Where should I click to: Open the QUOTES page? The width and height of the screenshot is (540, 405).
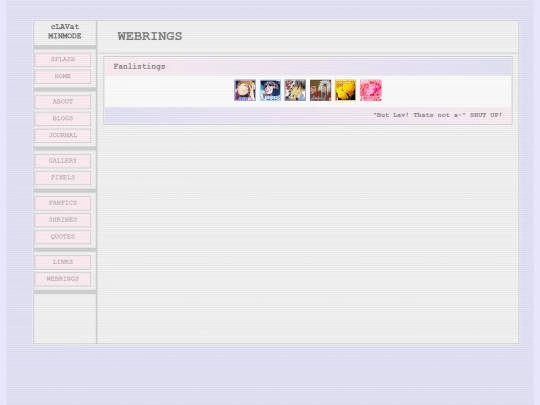(x=63, y=237)
